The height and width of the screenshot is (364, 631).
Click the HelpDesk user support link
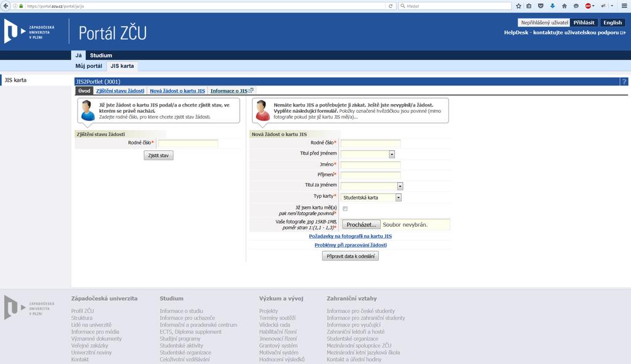[x=561, y=33]
